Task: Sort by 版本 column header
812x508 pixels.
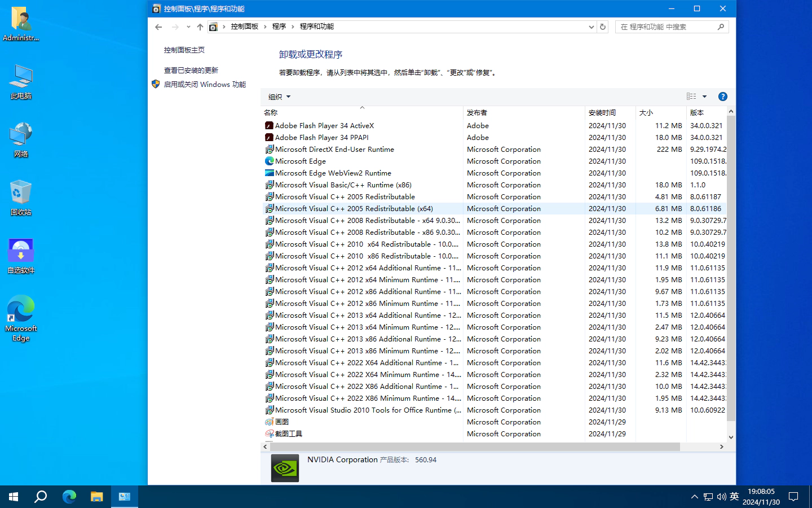Action: pyautogui.click(x=707, y=112)
